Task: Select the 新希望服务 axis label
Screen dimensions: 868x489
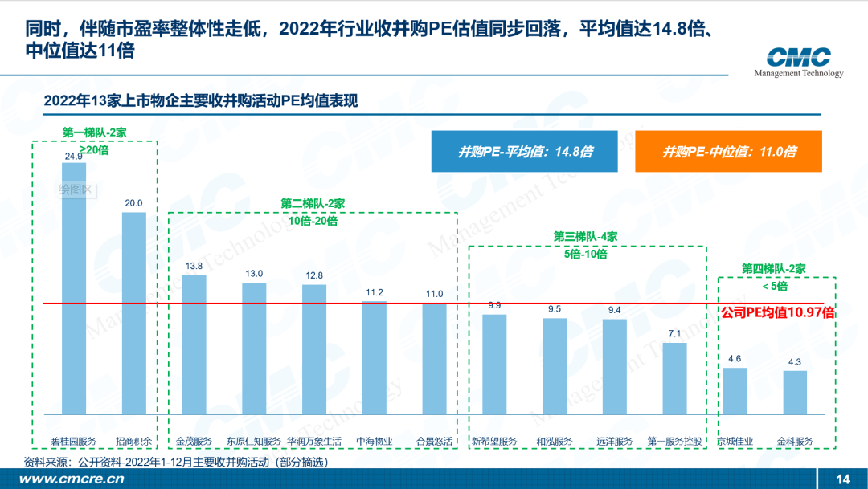Action: [x=494, y=442]
